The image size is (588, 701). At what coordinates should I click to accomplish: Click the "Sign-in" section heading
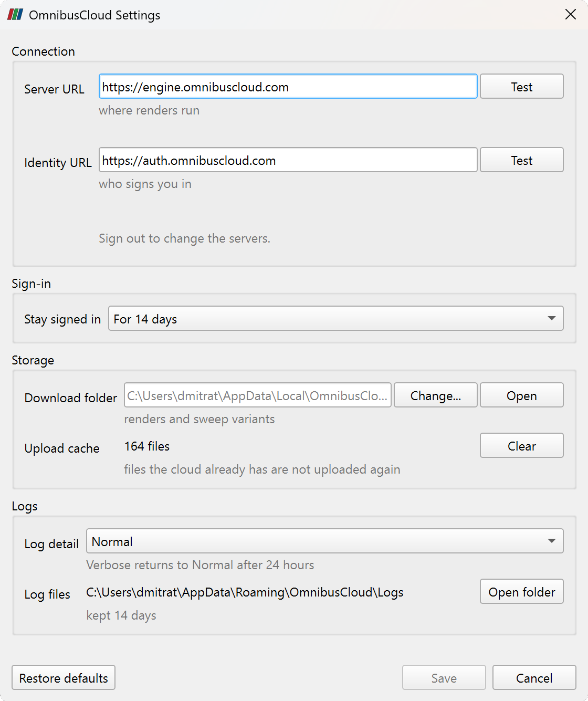click(31, 284)
